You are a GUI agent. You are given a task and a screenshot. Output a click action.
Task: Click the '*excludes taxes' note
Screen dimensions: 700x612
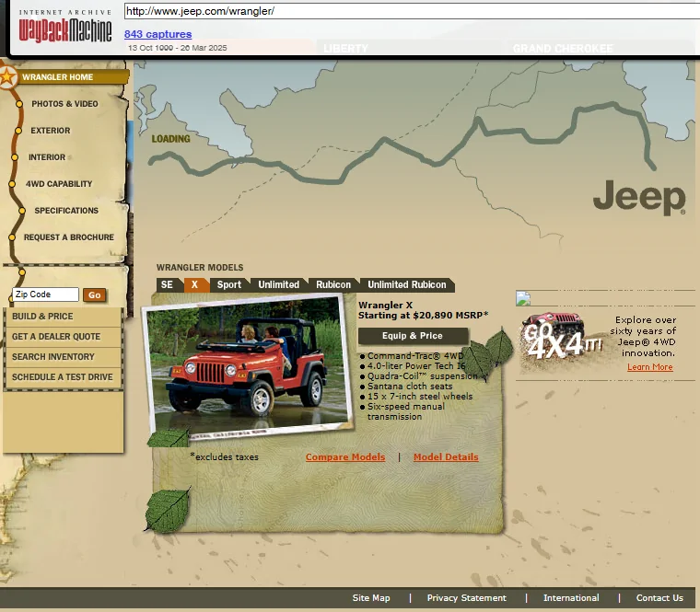coord(224,457)
